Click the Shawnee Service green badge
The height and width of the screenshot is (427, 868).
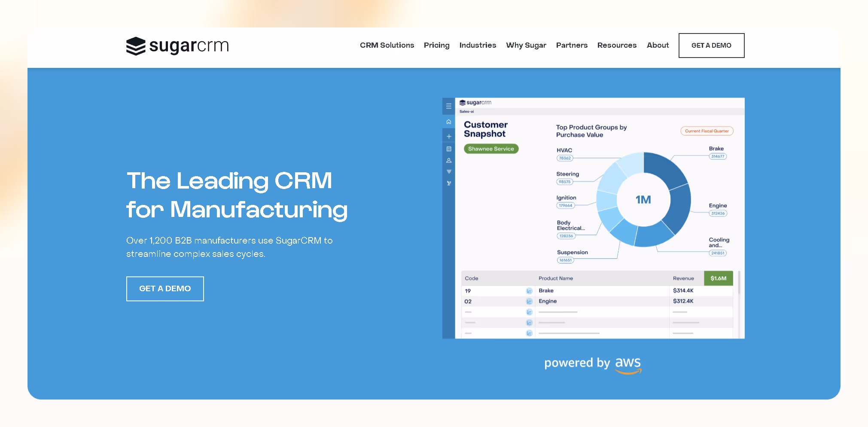point(491,149)
